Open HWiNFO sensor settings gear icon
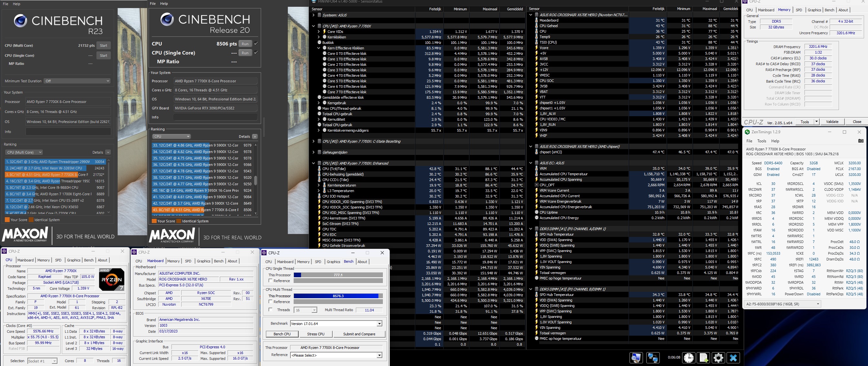This screenshot has width=868, height=366. [718, 358]
